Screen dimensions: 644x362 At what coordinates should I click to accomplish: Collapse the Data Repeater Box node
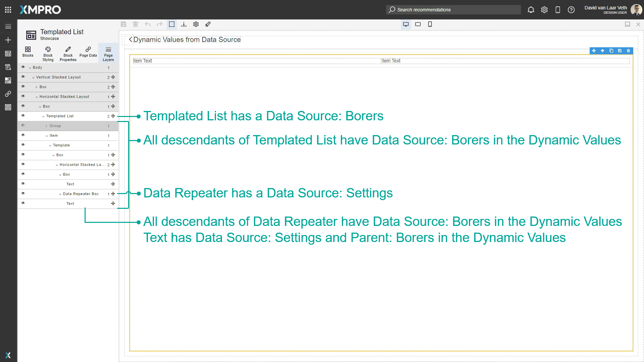tap(60, 194)
